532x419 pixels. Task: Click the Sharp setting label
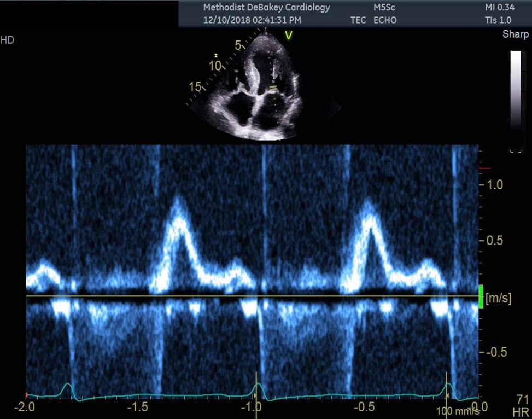[x=516, y=34]
